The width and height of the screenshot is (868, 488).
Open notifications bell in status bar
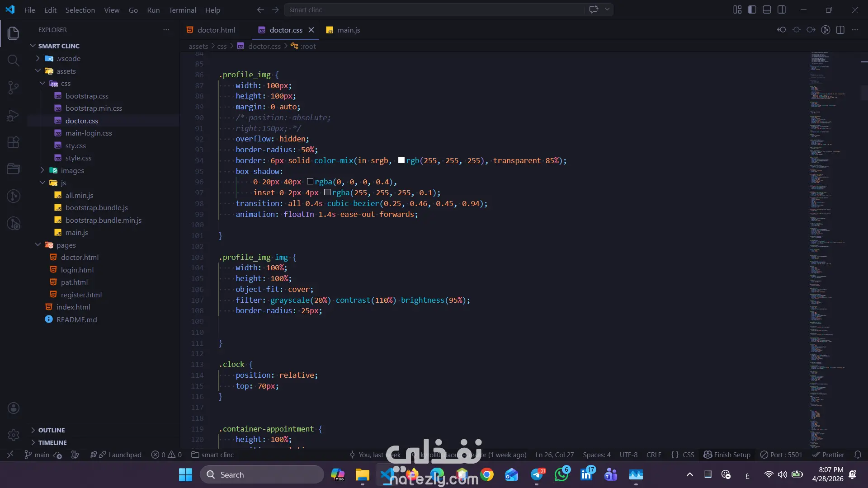pos(858,455)
